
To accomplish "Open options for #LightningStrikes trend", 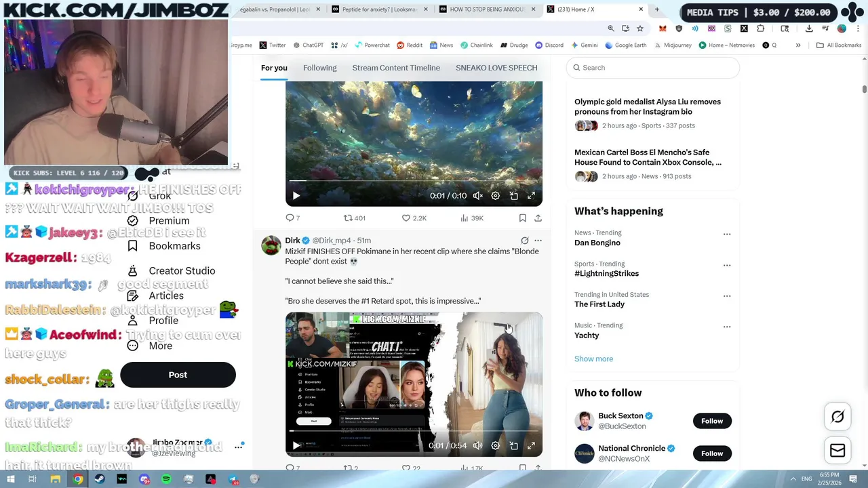I will (727, 266).
